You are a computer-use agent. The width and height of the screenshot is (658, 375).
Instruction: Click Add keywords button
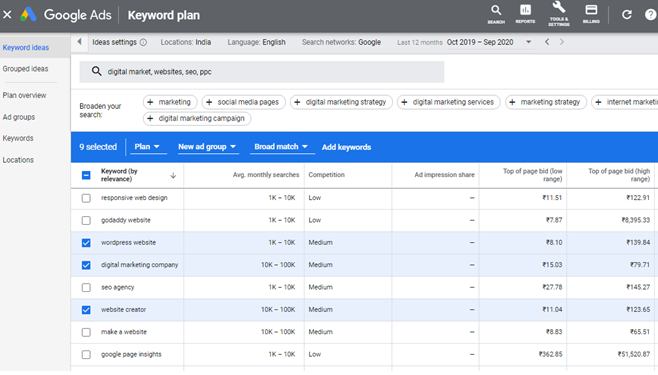tap(346, 147)
